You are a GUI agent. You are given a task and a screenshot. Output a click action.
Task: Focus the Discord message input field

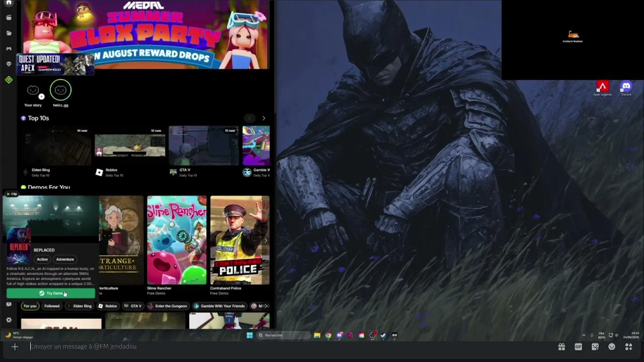tap(292, 346)
